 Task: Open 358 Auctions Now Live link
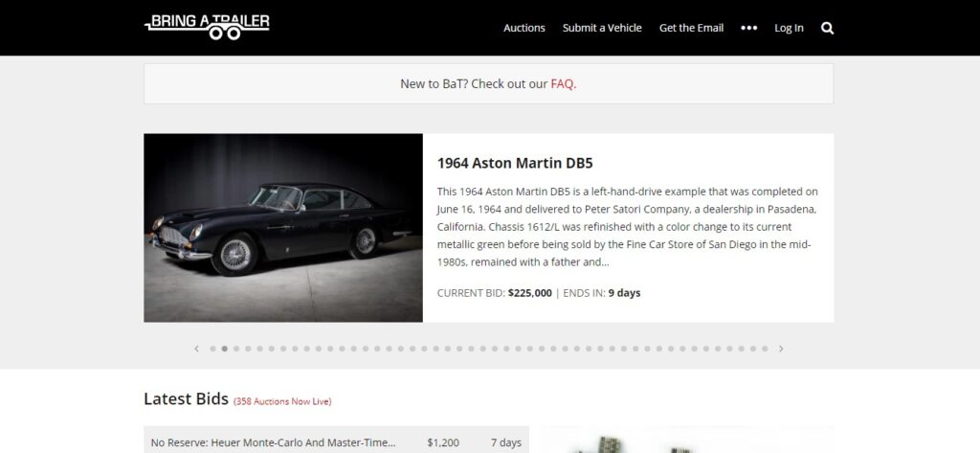[282, 401]
